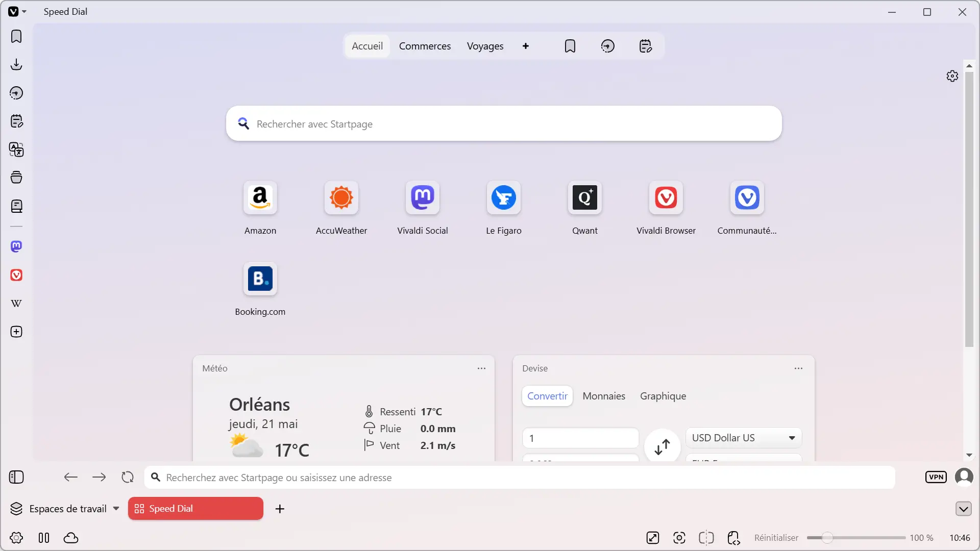Image resolution: width=980 pixels, height=551 pixels.
Task: Open the Météo widget options menu
Action: (x=481, y=368)
